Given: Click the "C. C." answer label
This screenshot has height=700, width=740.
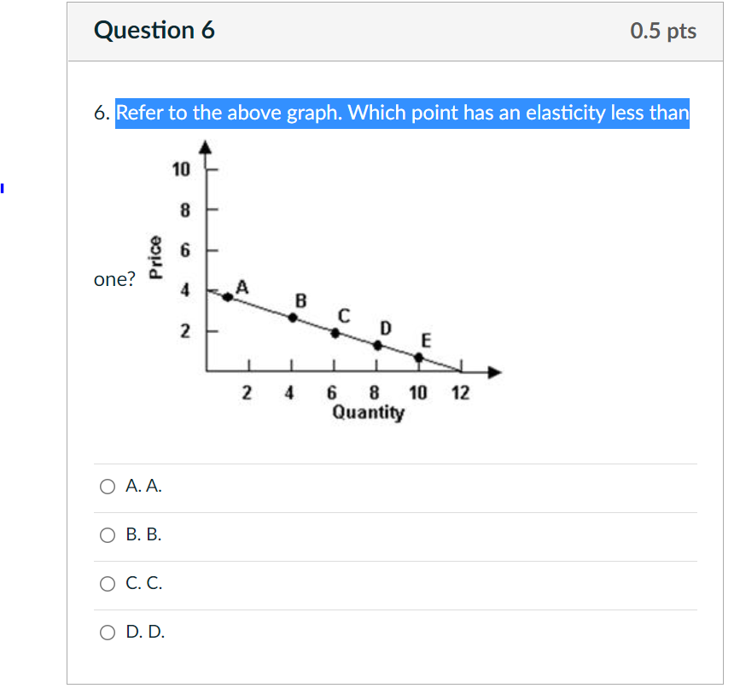Looking at the screenshot, I should point(143,585).
